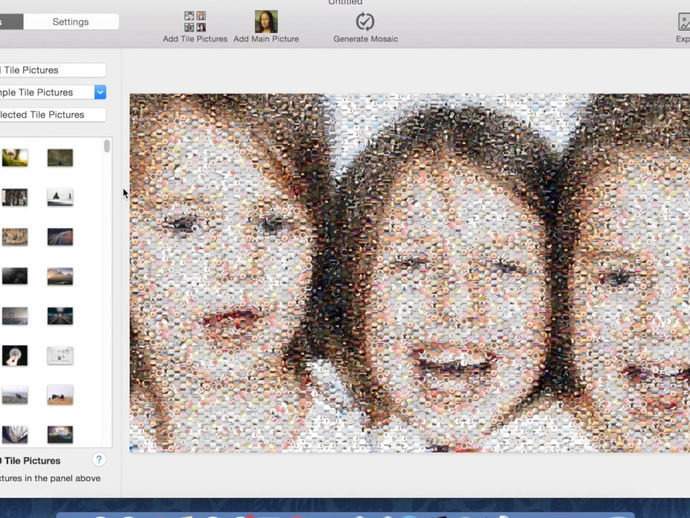Choose the dark blue light-trails tile thumbnail

click(x=60, y=237)
